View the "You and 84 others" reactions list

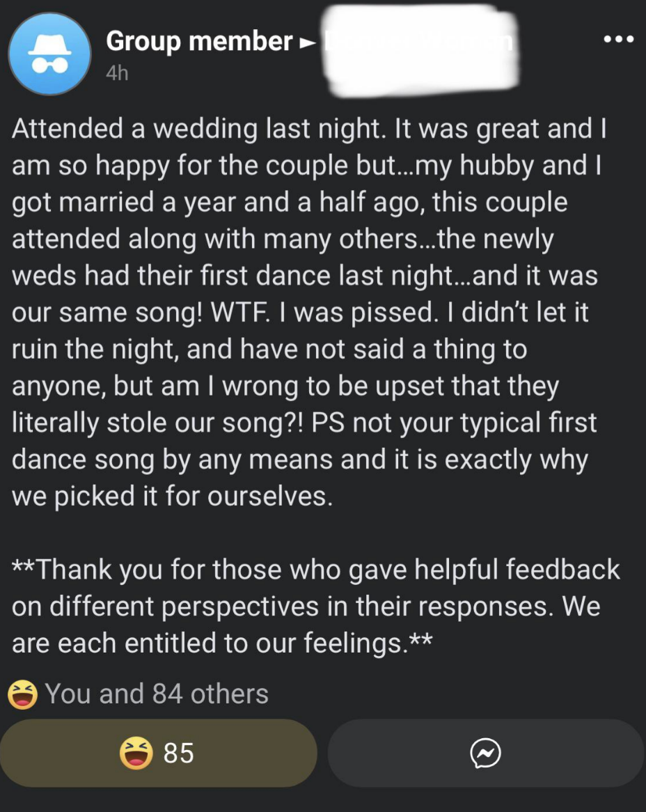[x=156, y=694]
